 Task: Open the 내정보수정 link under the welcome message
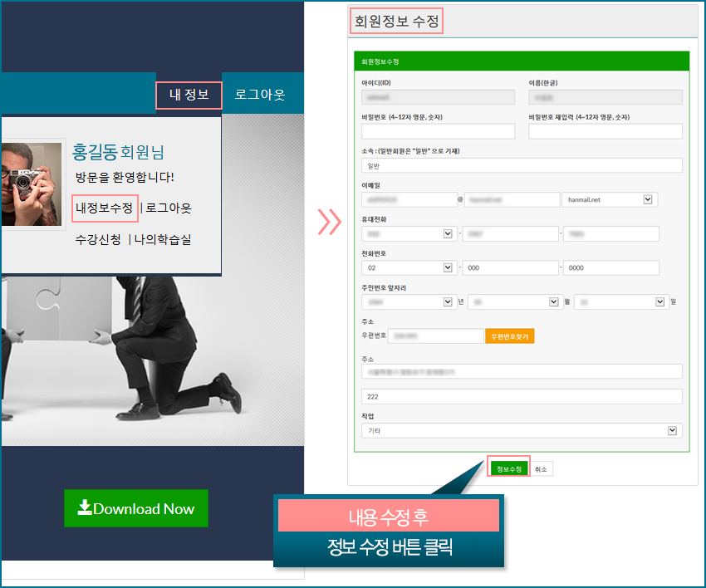(x=105, y=208)
